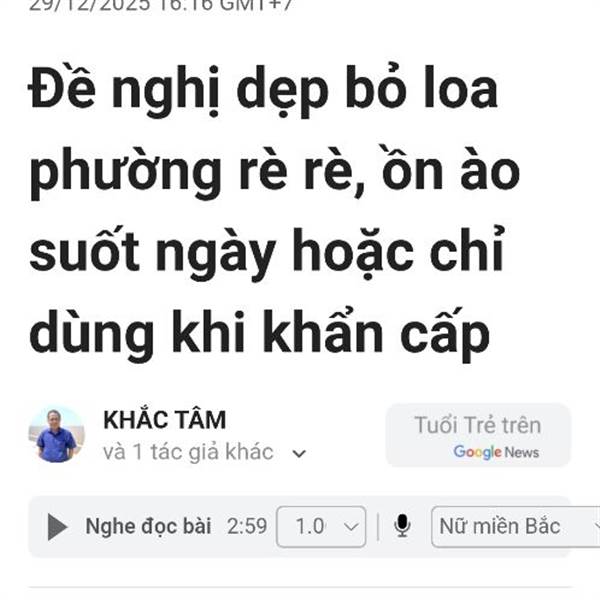600x600 pixels.
Task: Click the 'Tuổi Trẻ trên' text label
Action: click(478, 425)
